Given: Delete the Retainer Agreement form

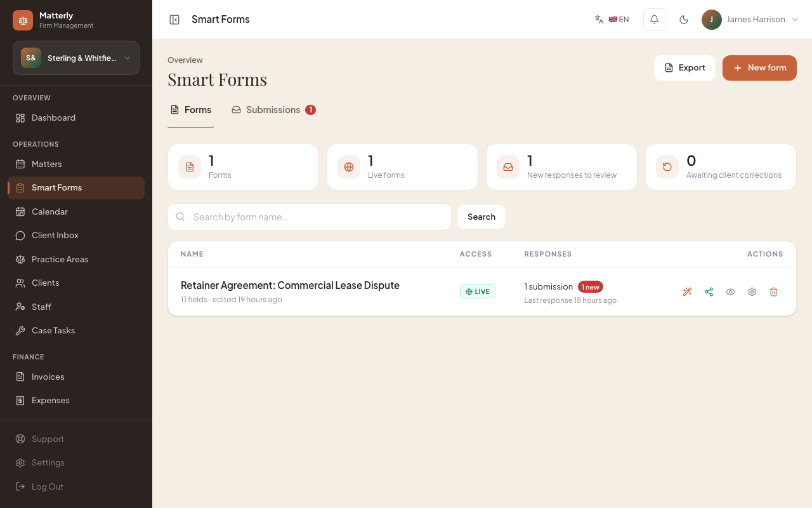Looking at the screenshot, I should [773, 292].
